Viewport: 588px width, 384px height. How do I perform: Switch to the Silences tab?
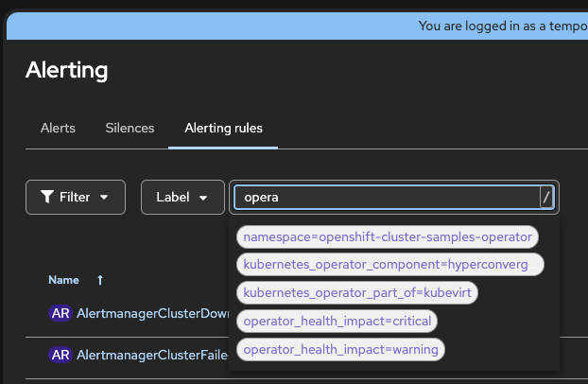(x=130, y=128)
